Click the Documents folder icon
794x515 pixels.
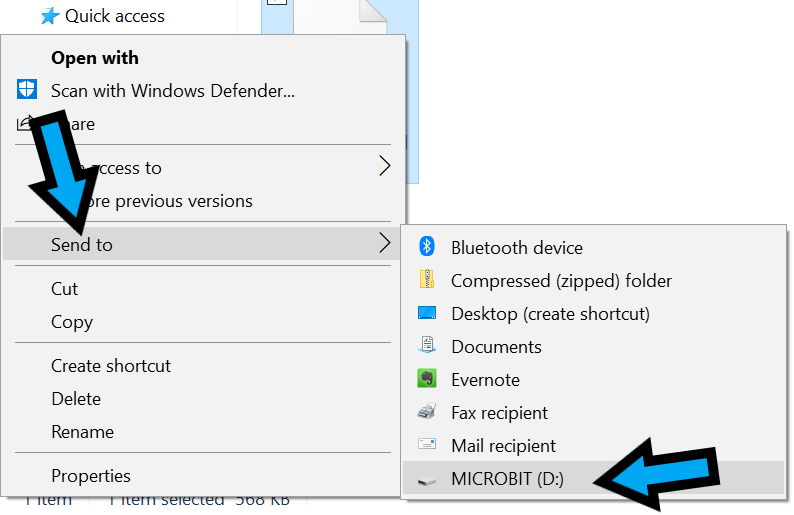pyautogui.click(x=427, y=345)
